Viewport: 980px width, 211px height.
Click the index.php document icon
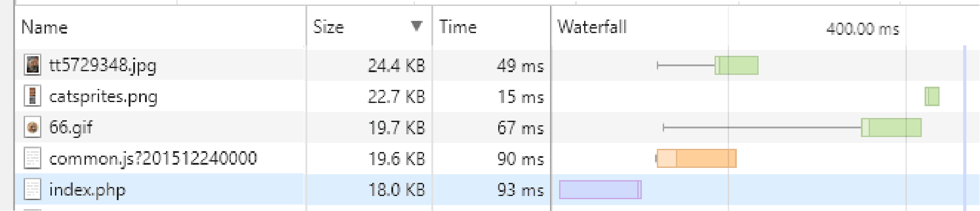[32, 189]
